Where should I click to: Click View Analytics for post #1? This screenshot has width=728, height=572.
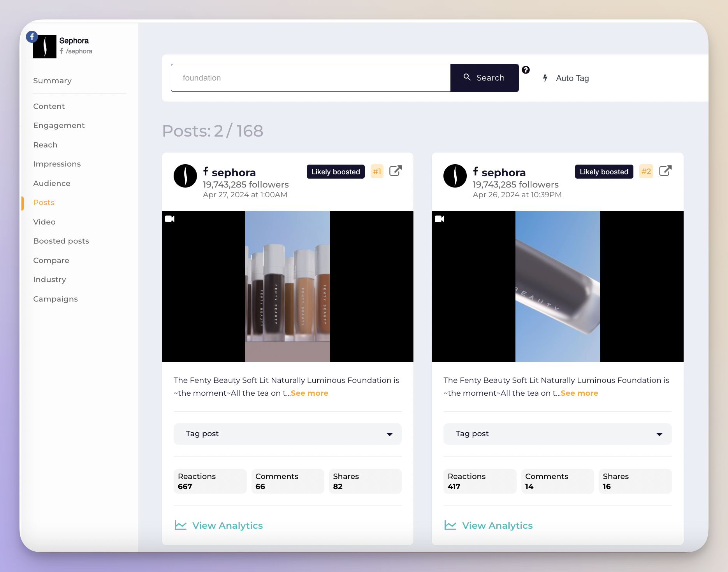coord(227,525)
